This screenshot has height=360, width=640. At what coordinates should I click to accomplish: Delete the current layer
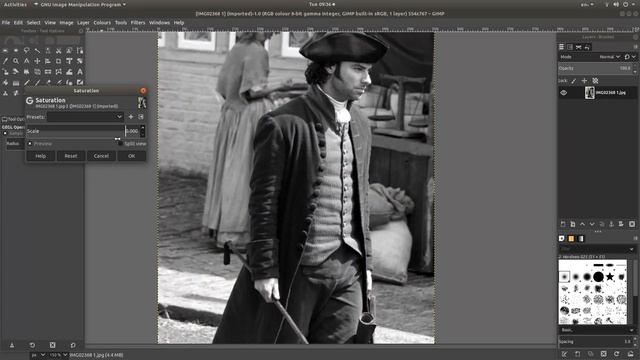(632, 224)
